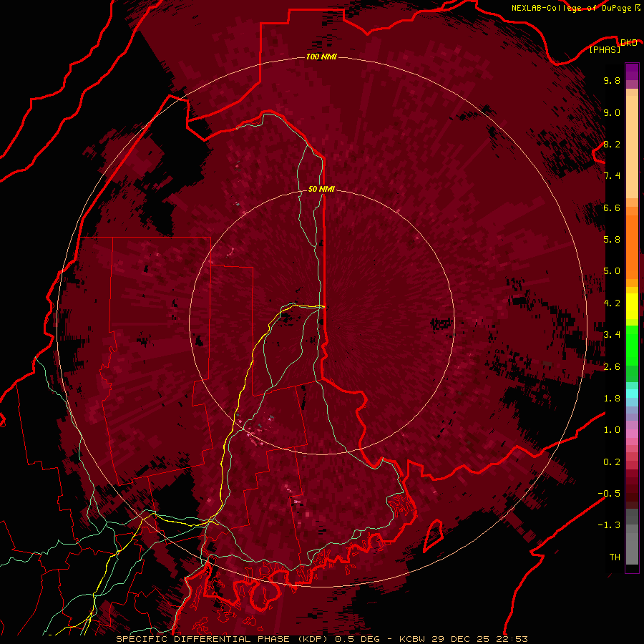Click the 50 NMI range ring label

coord(321,189)
